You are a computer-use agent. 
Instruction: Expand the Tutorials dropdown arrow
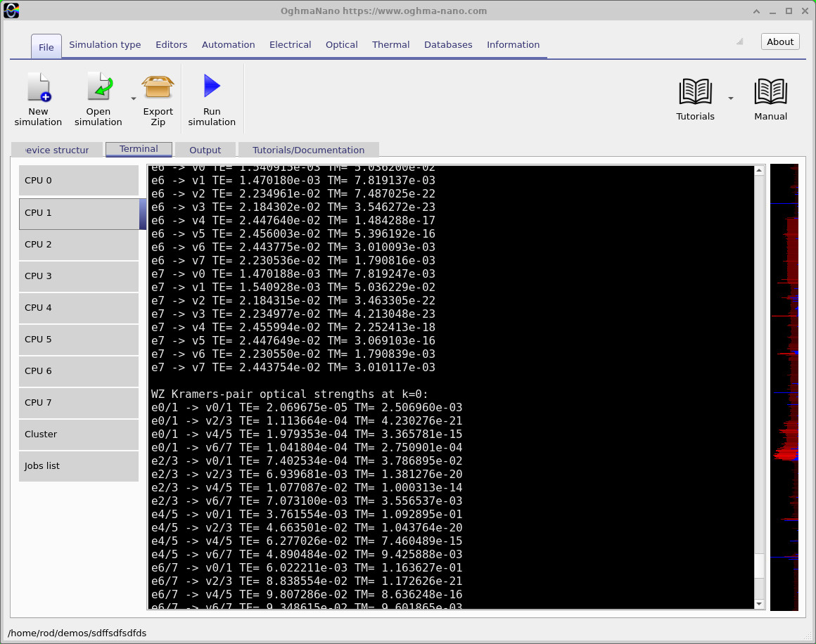tap(731, 98)
